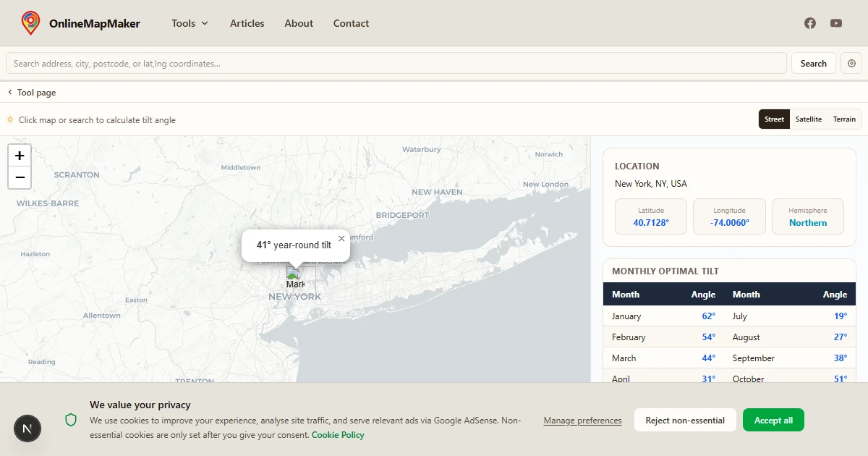
Task: Click location text New York, NY, USA
Action: 651,184
